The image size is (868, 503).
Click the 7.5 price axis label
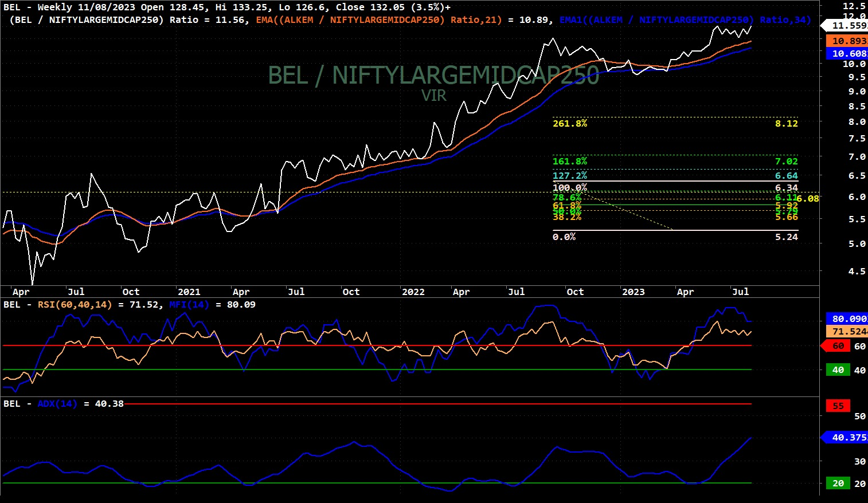coord(857,138)
